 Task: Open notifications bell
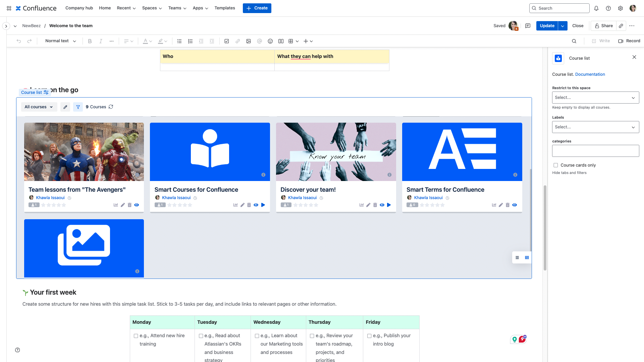click(x=596, y=8)
